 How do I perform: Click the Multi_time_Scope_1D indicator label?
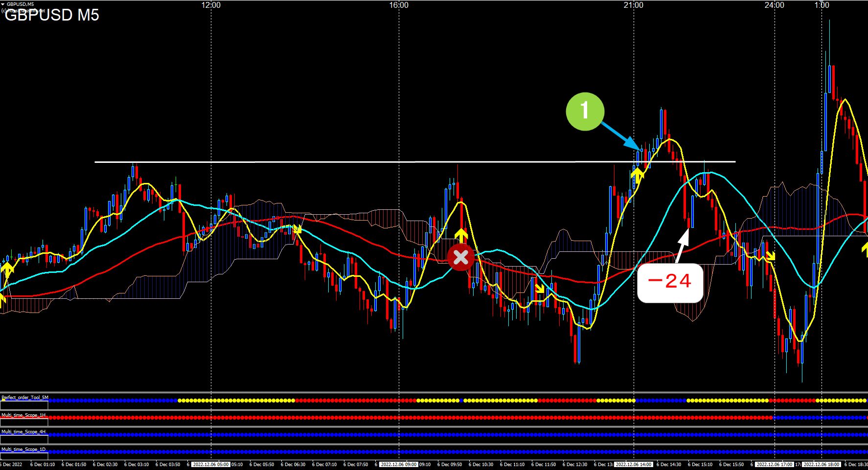[x=23, y=449]
